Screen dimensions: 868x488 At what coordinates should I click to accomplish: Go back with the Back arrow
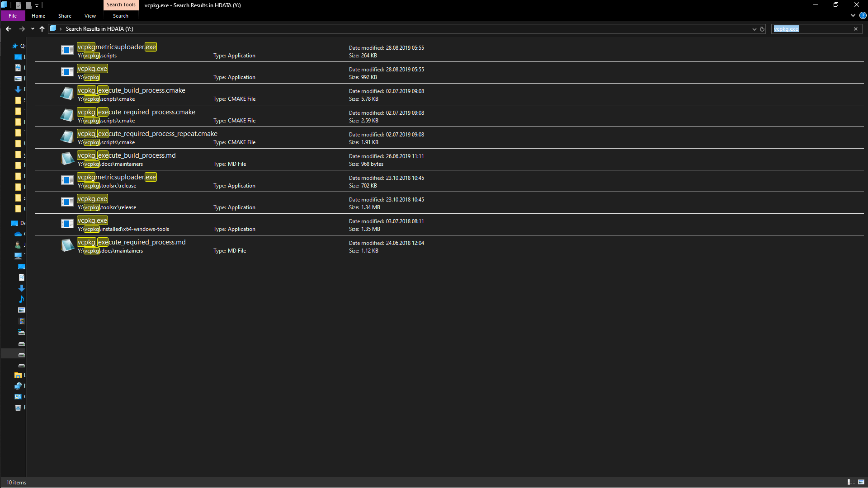click(x=9, y=29)
